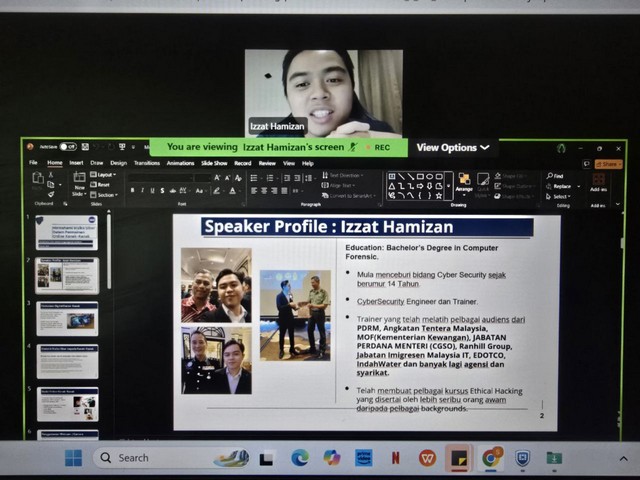Screen dimensions: 640x480
Task: Select slide 3 thumbnail
Action: [67, 318]
